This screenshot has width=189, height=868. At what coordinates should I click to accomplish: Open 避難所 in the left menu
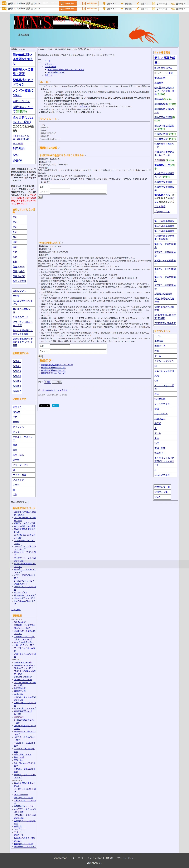tap(17, 161)
